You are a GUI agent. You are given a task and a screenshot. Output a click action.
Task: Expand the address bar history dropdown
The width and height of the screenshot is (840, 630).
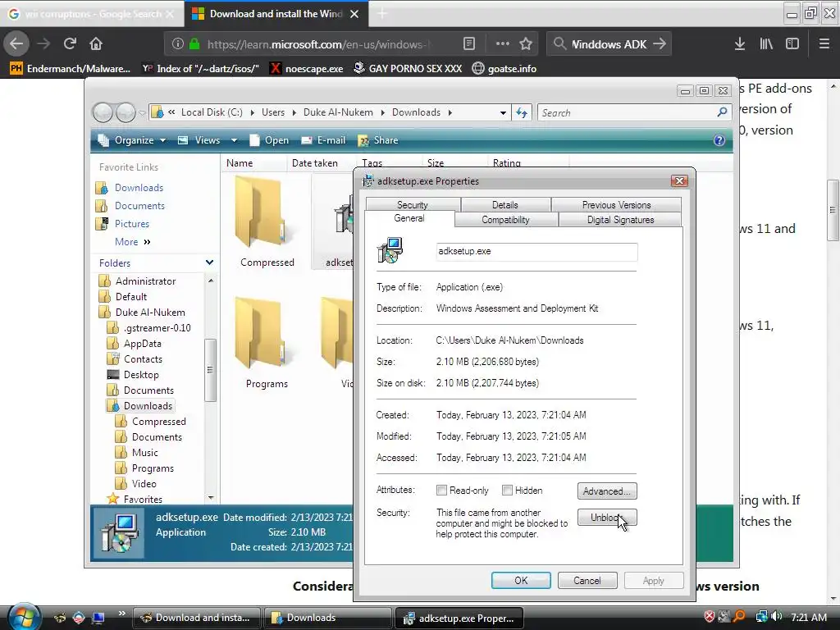pyautogui.click(x=503, y=113)
